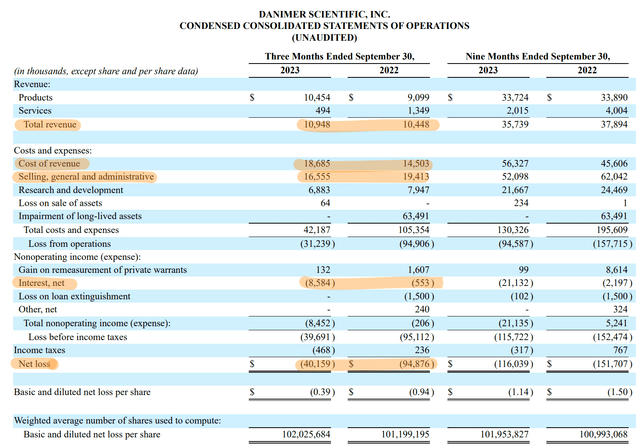
Task: Click the 'Services' revenue row label
Action: pyautogui.click(x=35, y=111)
